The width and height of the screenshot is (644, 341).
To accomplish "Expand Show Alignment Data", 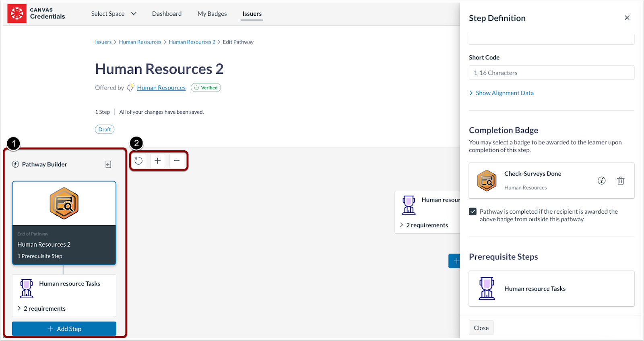I will [x=502, y=93].
